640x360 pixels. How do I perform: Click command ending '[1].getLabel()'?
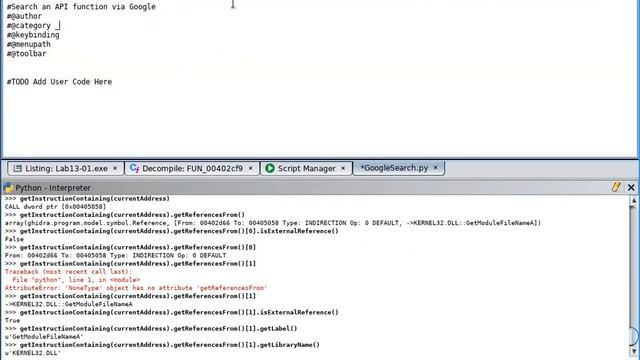151,329
